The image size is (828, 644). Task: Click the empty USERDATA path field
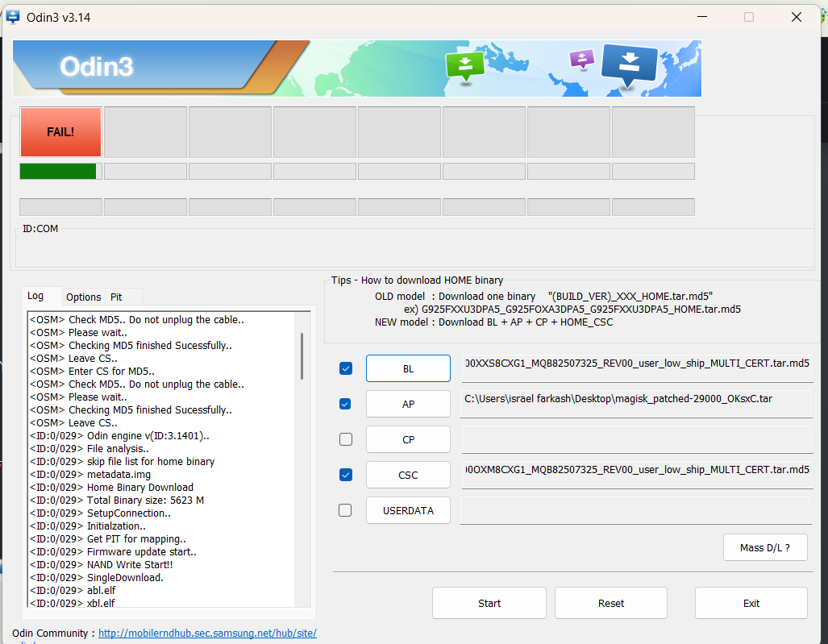[x=636, y=510]
